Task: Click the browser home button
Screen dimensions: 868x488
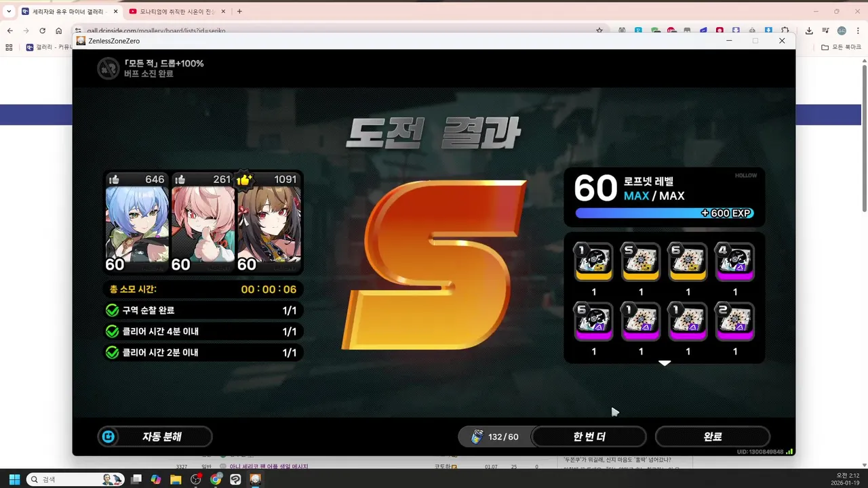Action: 59,30
